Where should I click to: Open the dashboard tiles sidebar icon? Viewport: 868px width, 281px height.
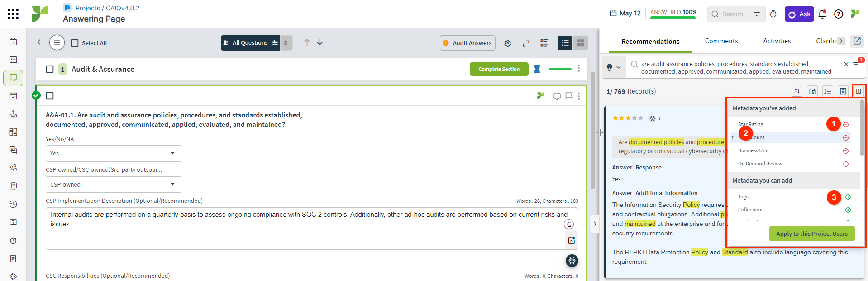coord(13,132)
